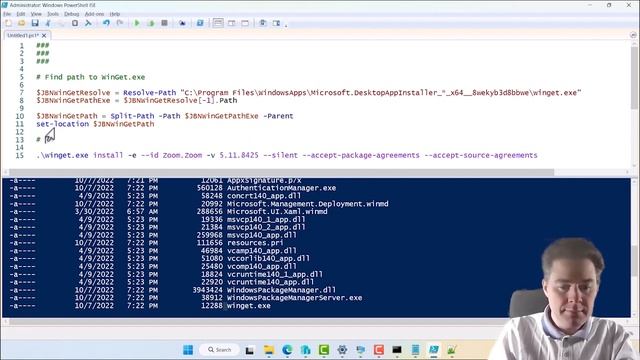Paste from clipboard with Paste toolbar icon

point(75,23)
